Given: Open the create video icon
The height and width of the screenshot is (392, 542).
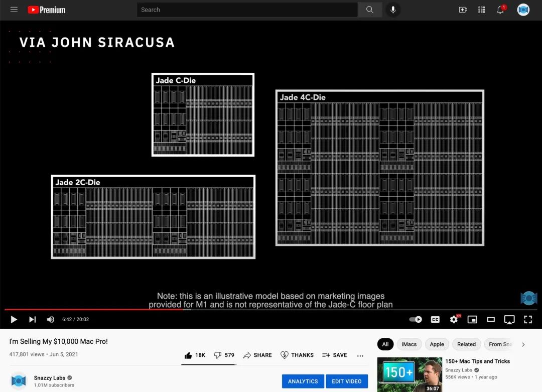Looking at the screenshot, I should 463,10.
